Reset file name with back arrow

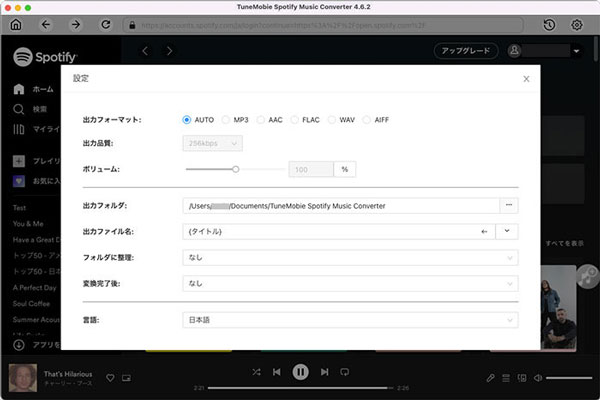(x=484, y=232)
